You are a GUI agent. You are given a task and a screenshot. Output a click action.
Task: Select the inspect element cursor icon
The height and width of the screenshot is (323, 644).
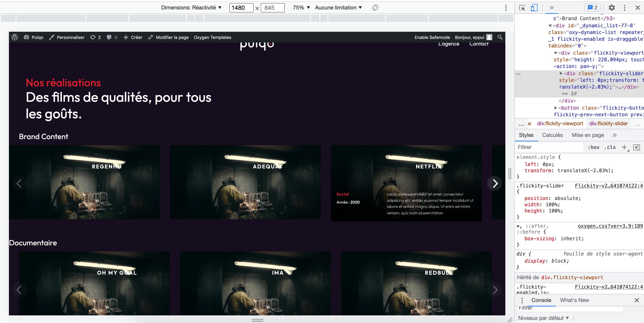click(x=522, y=8)
